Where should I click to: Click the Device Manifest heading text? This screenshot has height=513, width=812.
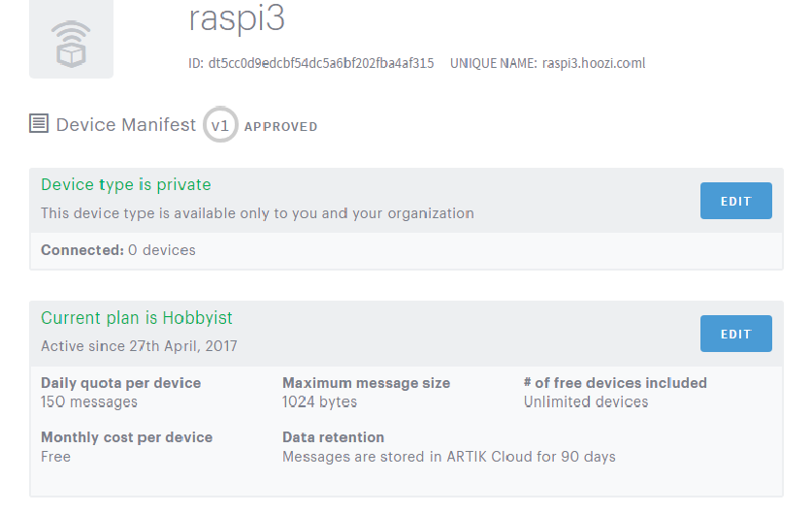(x=126, y=125)
